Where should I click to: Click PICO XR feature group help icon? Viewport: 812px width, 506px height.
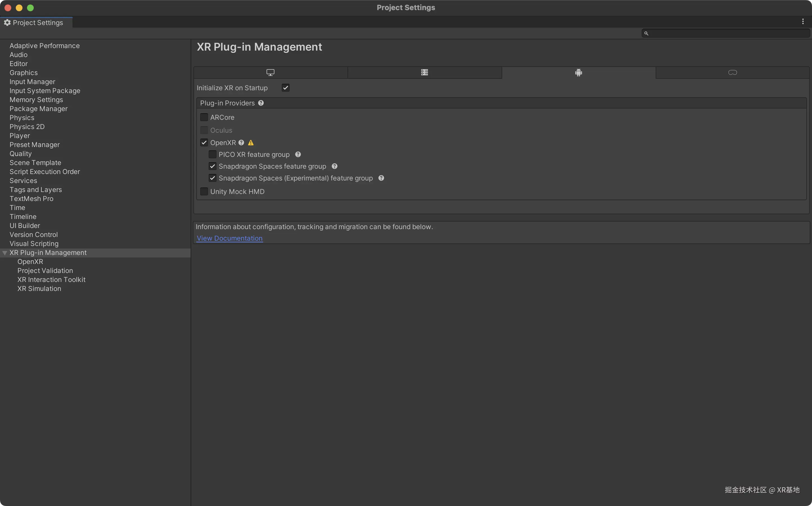[x=298, y=154]
